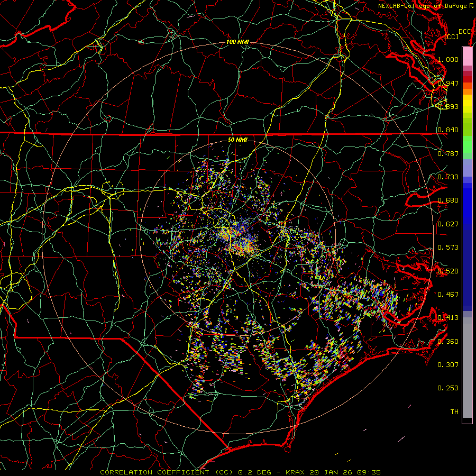476x476 pixels.
Task: Click the 0.627 value on the color scale
Action: click(448, 224)
